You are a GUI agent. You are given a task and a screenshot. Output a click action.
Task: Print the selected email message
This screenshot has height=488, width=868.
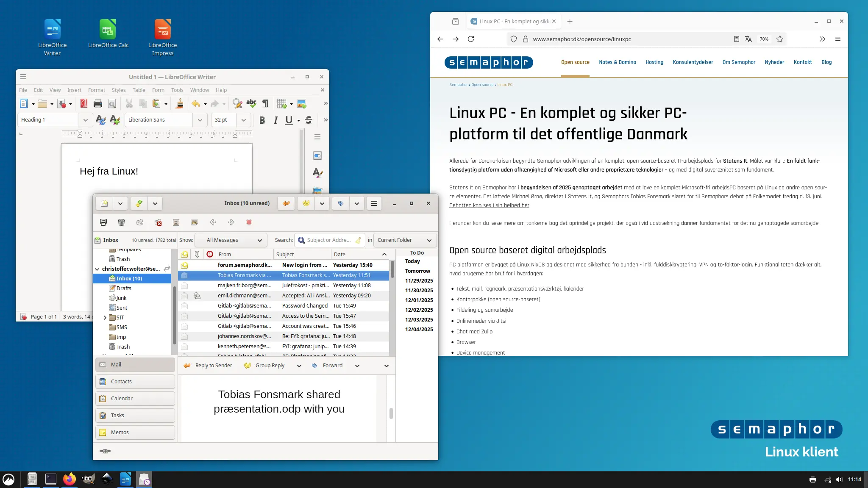[x=103, y=222]
